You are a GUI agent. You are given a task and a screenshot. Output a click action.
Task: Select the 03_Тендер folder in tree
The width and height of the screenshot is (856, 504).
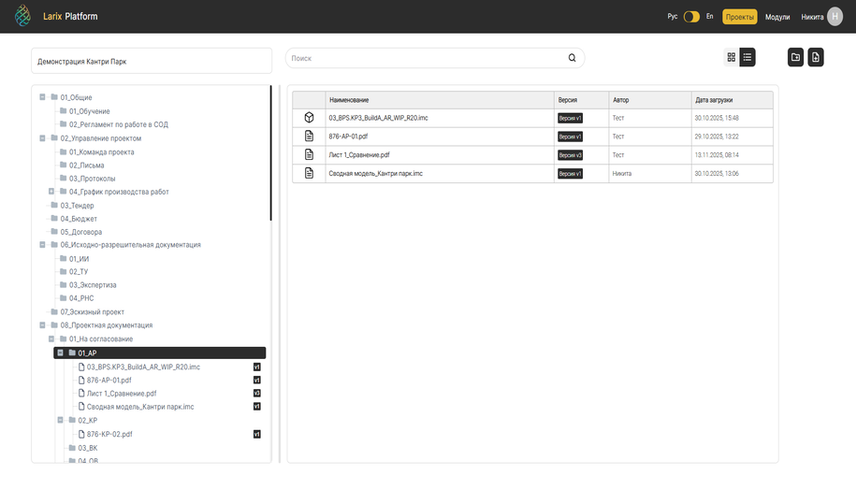[77, 206]
